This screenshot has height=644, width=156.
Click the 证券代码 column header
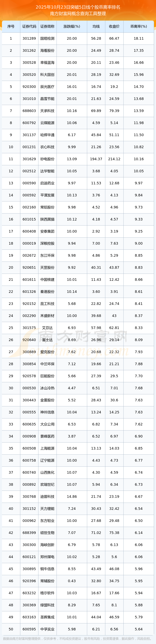tap(29, 26)
